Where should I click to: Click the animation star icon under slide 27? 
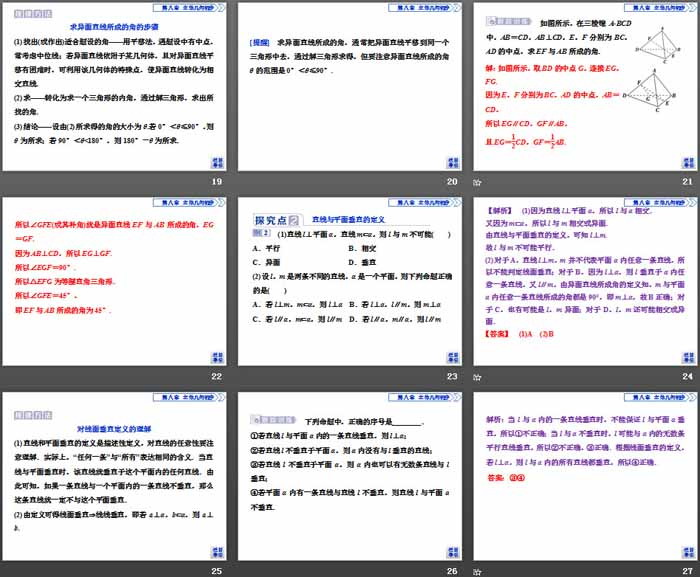pos(478,570)
